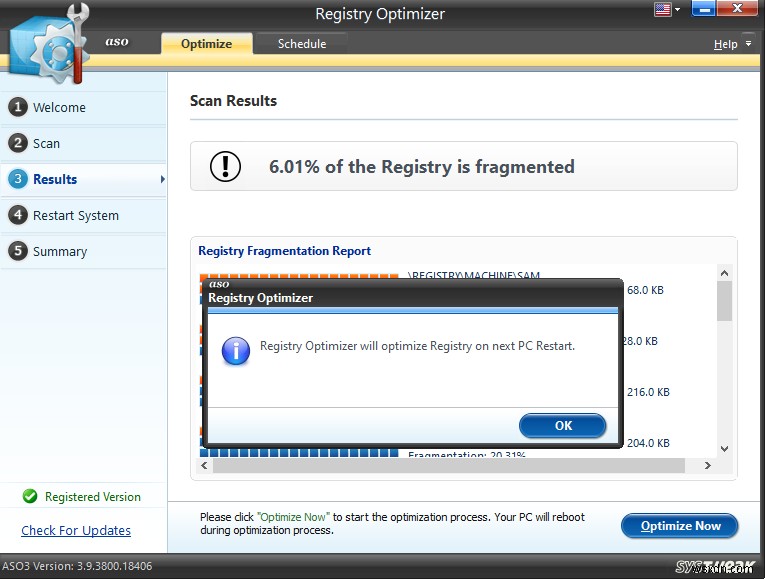This screenshot has height=579, width=765.
Task: Click the ASO3 version text in status bar
Action: (x=77, y=566)
